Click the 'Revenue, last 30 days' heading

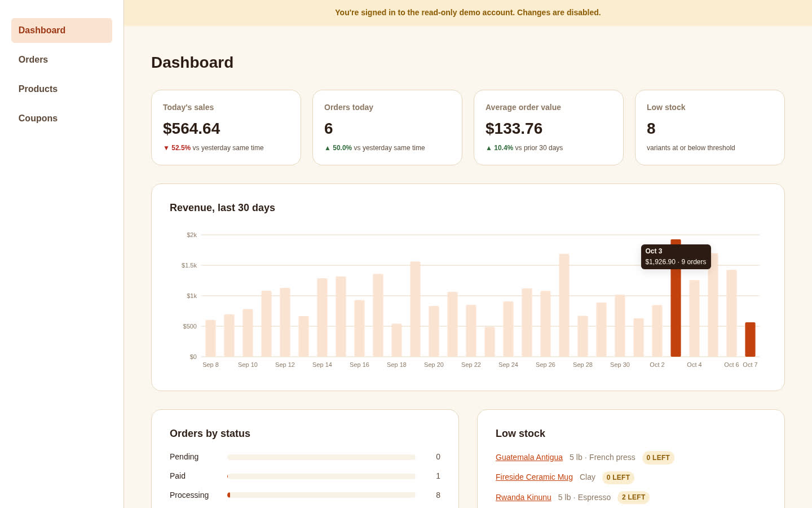click(222, 208)
